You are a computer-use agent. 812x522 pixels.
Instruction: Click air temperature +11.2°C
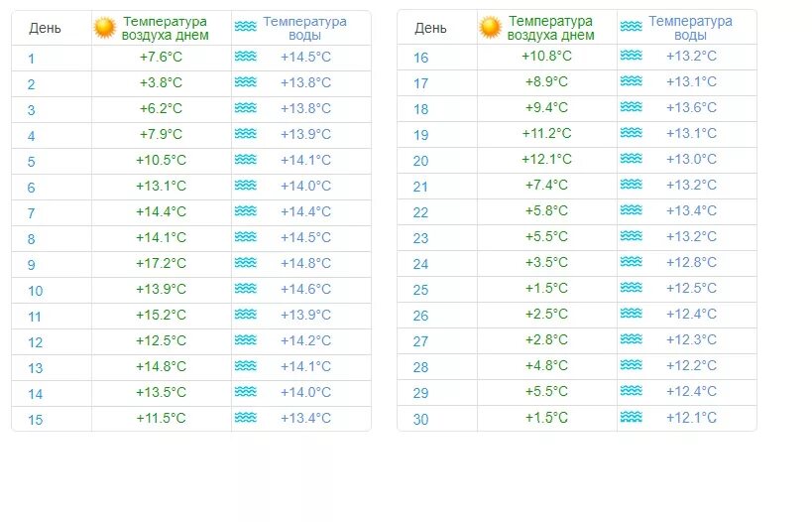point(547,133)
